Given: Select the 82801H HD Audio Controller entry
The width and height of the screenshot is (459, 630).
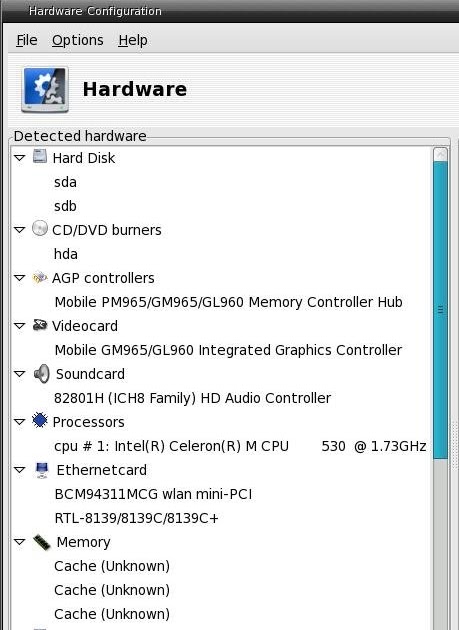Looking at the screenshot, I should tap(193, 398).
